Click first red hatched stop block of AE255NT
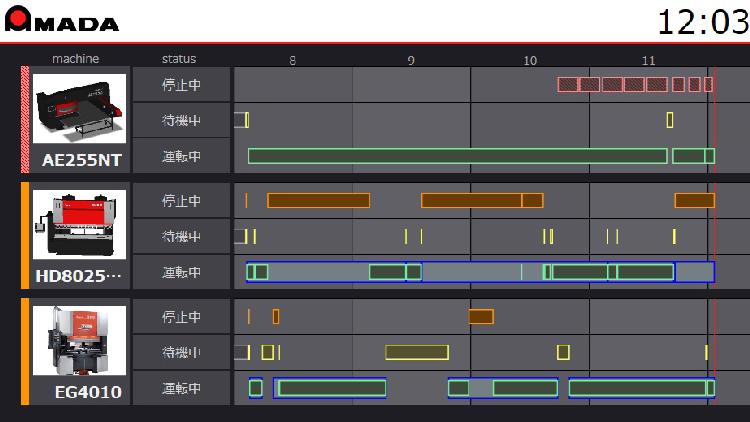 point(568,85)
